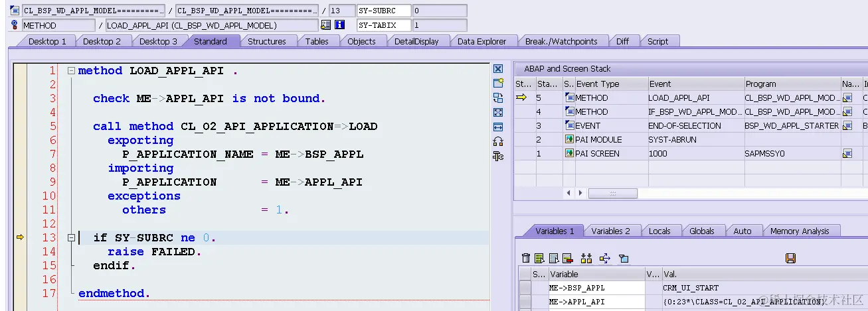This screenshot has width=868, height=311.
Task: Click the METHOD event type icon at top left
Action: pyautogui.click(x=15, y=25)
